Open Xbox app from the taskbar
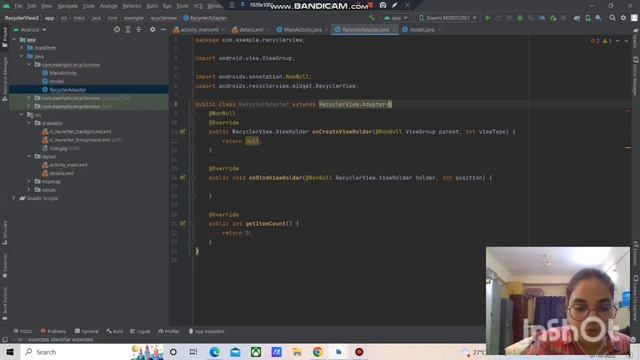Image resolution: width=640 pixels, height=360 pixels. [256, 352]
